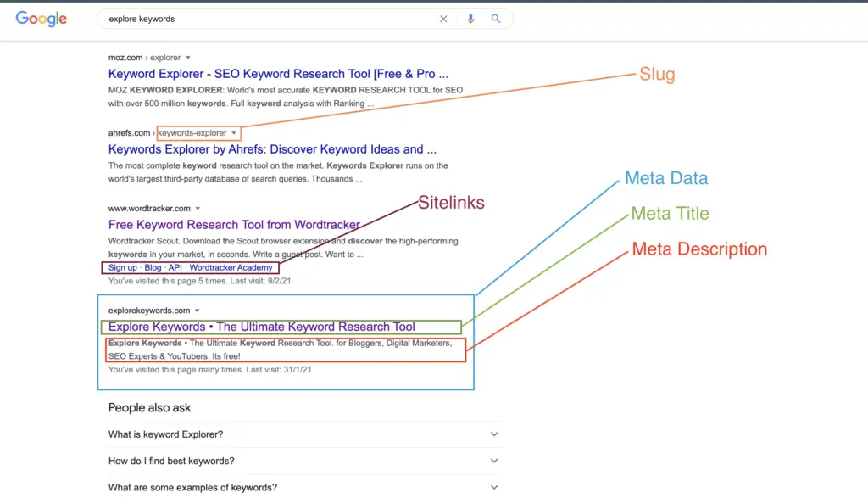Click the MOZ KEYWORD EXPLORER description snippet
Viewport: 868px width, 498px height.
[x=286, y=97]
